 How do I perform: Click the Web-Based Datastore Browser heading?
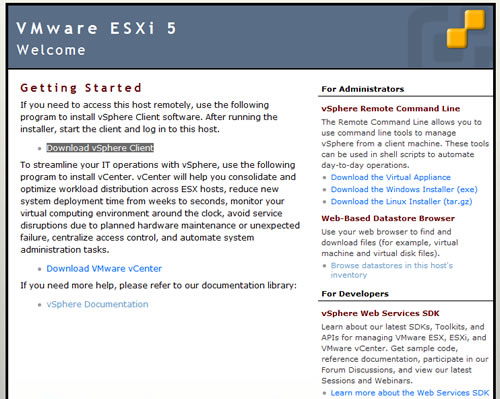tap(388, 218)
